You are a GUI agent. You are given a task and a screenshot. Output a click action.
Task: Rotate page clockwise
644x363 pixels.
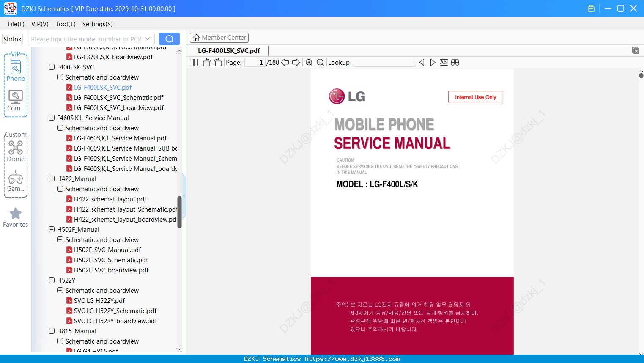(218, 63)
